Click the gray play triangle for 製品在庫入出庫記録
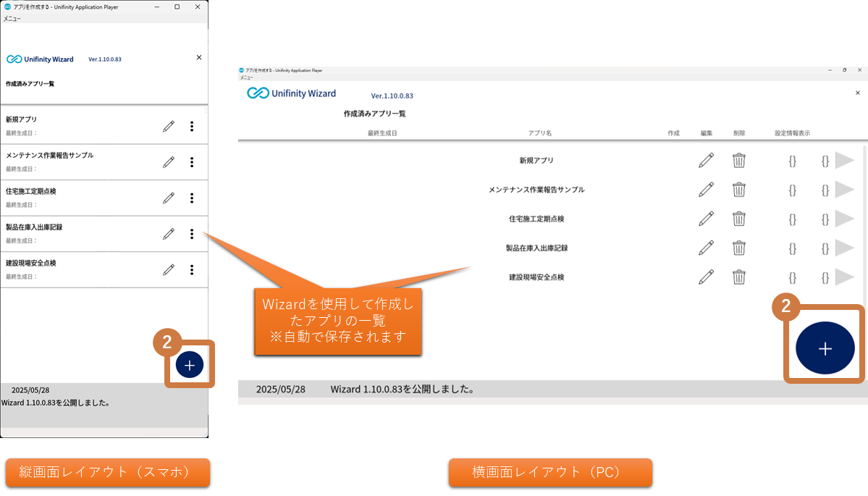868x496 pixels. click(844, 248)
